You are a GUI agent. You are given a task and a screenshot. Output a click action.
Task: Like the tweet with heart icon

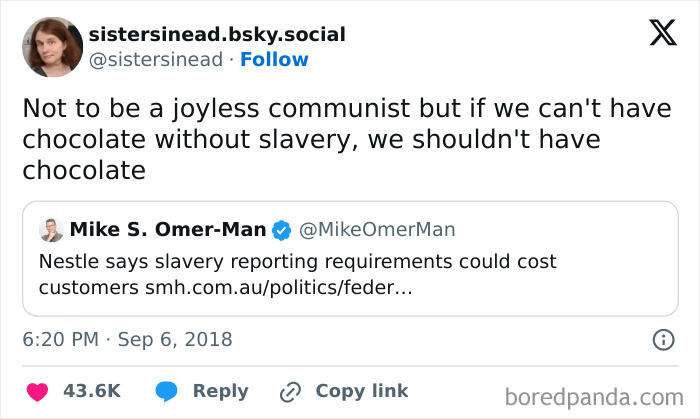37,391
